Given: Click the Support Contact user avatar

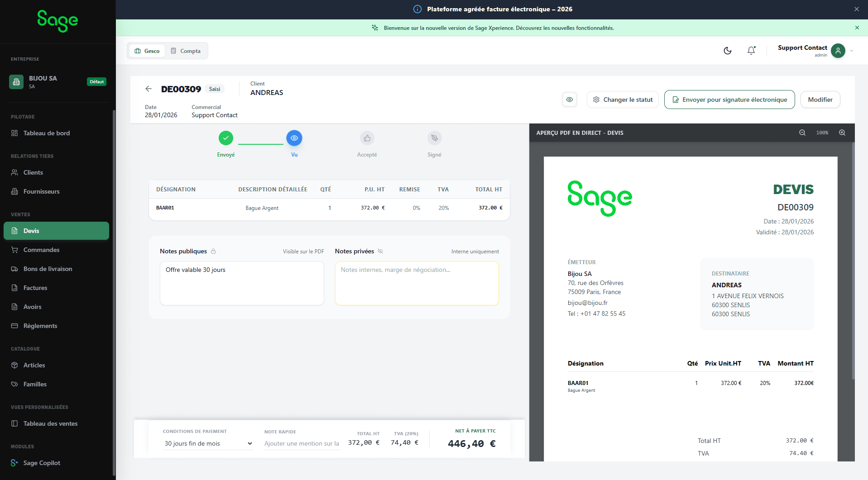Looking at the screenshot, I should pos(838,51).
